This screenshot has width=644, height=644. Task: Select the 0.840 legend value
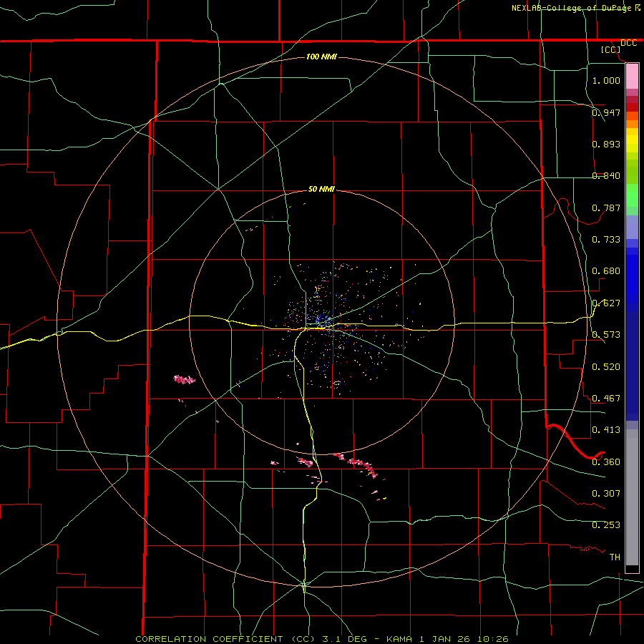[x=606, y=176]
